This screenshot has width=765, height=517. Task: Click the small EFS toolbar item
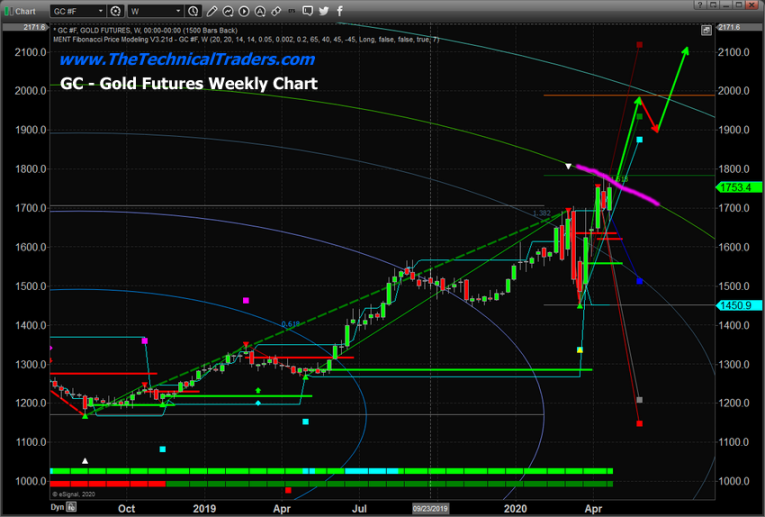pyautogui.click(x=292, y=11)
